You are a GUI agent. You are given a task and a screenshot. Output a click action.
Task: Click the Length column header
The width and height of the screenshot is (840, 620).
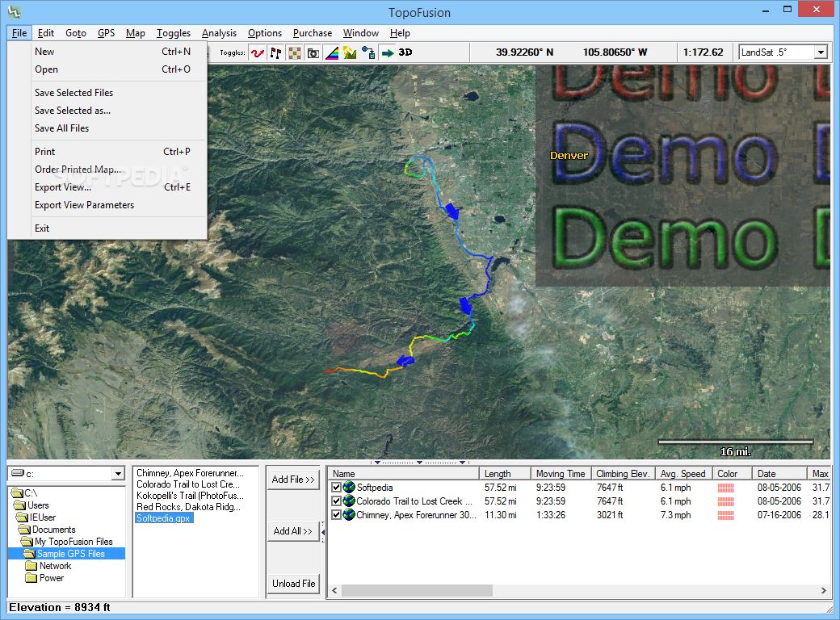click(x=505, y=474)
